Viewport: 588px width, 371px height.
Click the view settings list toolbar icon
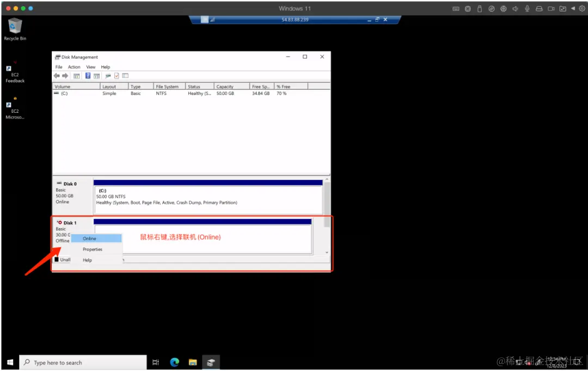pyautogui.click(x=125, y=76)
